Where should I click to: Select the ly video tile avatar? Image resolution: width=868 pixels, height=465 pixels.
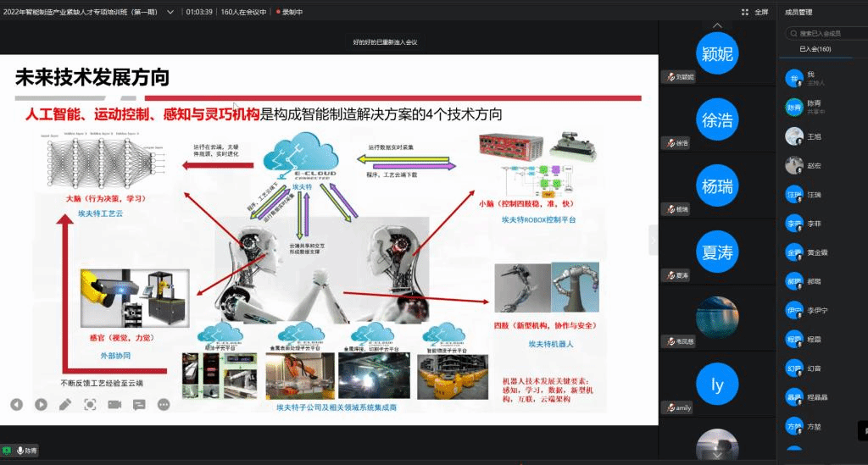point(717,385)
